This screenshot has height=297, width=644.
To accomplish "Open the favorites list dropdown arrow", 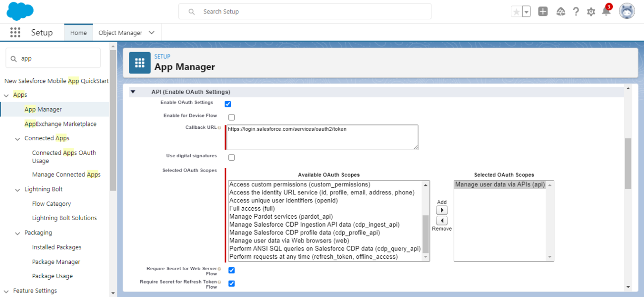I will [x=526, y=12].
